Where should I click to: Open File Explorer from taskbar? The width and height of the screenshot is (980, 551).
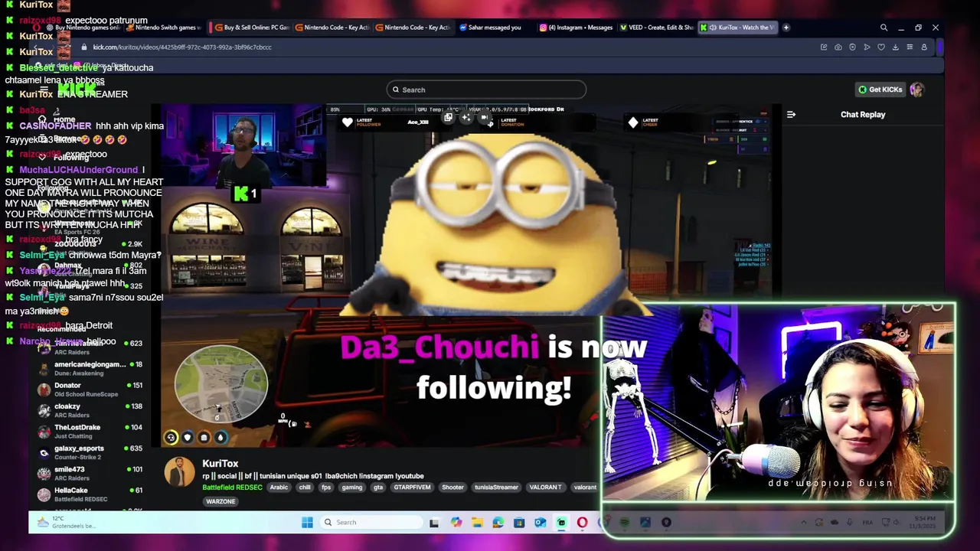[477, 523]
